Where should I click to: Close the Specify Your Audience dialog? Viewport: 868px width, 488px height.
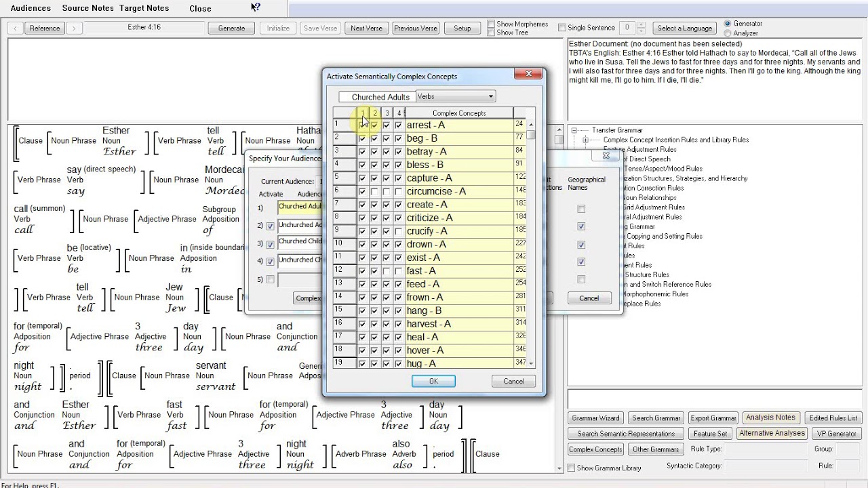pos(606,156)
